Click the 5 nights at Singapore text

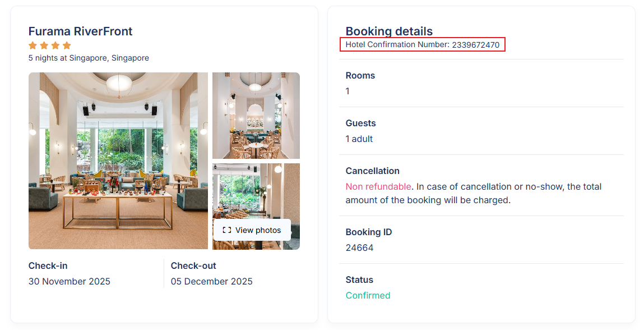(89, 58)
